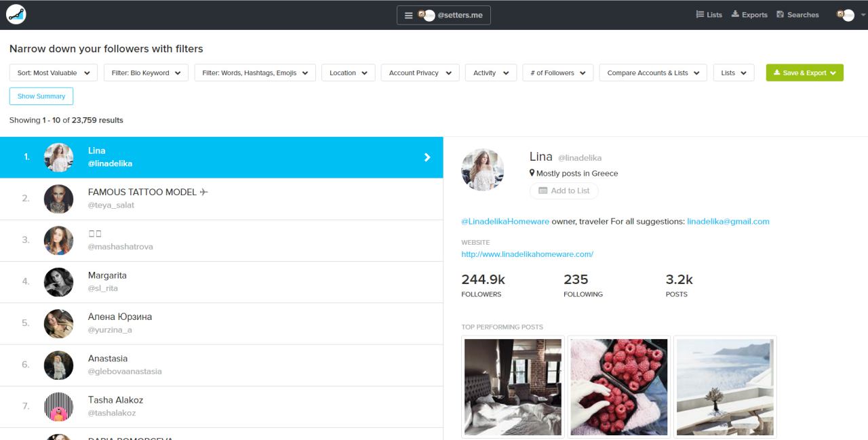Screen dimensions: 868x440
Task: Click the Add to List button
Action: (564, 191)
